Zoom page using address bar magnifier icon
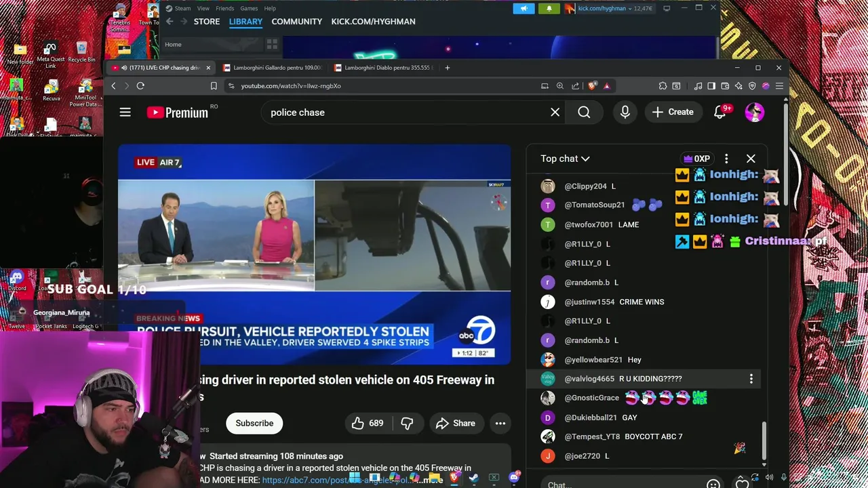 560,86
